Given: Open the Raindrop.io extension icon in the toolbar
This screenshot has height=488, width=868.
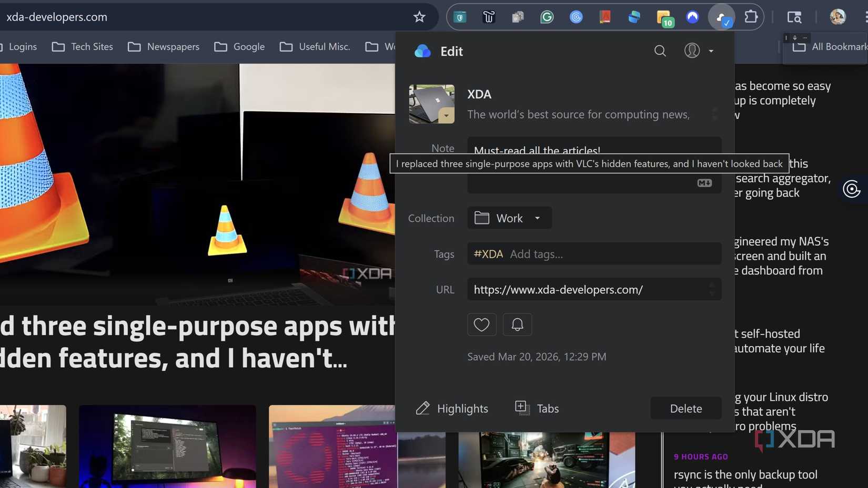Looking at the screenshot, I should click(722, 17).
